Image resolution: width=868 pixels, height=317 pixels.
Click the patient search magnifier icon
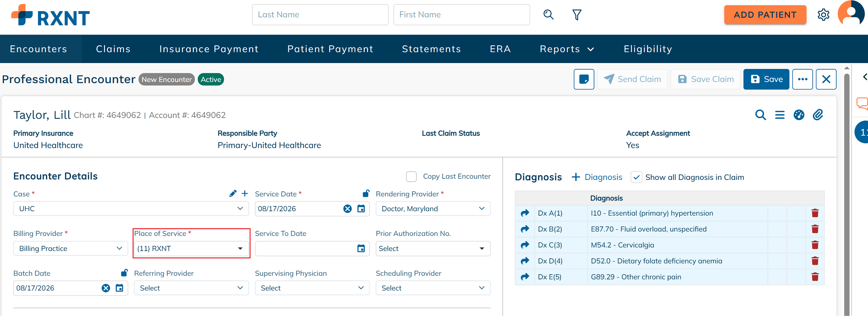760,115
